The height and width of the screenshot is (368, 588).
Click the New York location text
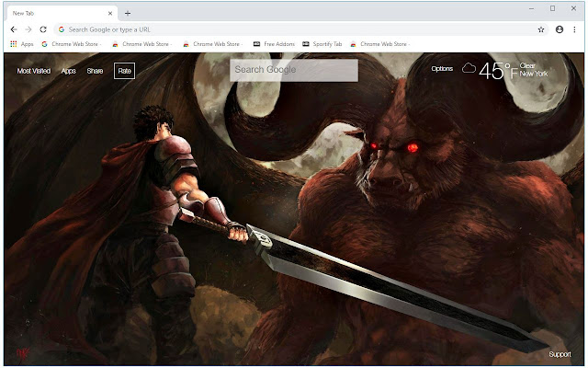pos(534,74)
